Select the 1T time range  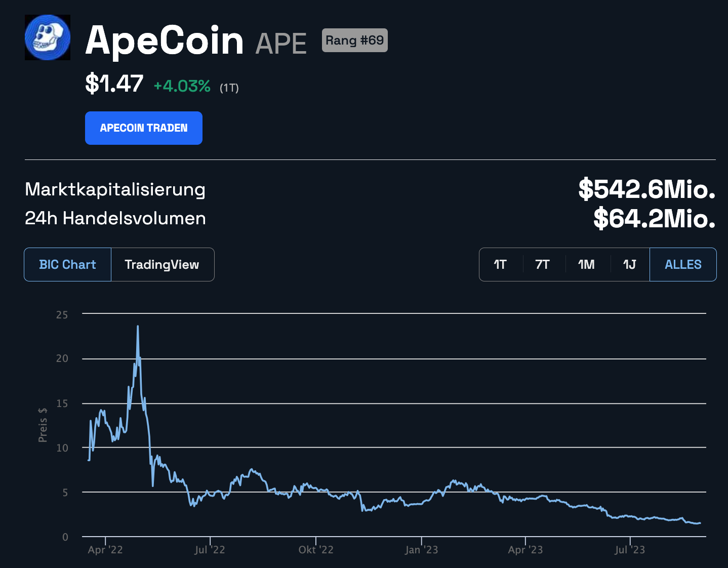pyautogui.click(x=500, y=265)
